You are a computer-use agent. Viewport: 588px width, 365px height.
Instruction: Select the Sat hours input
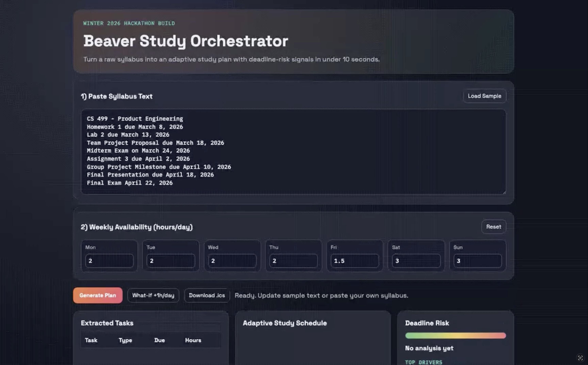click(416, 261)
